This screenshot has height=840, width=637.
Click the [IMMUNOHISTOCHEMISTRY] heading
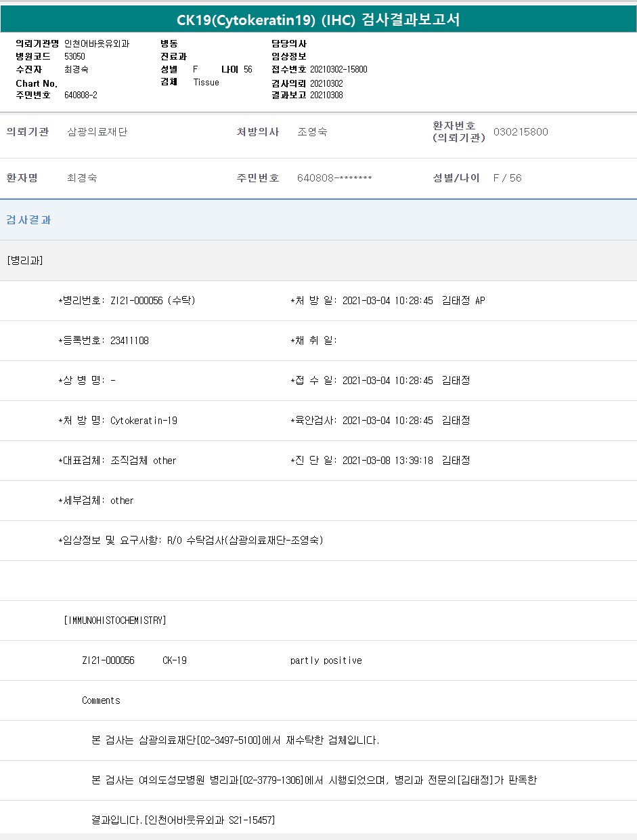pos(114,621)
